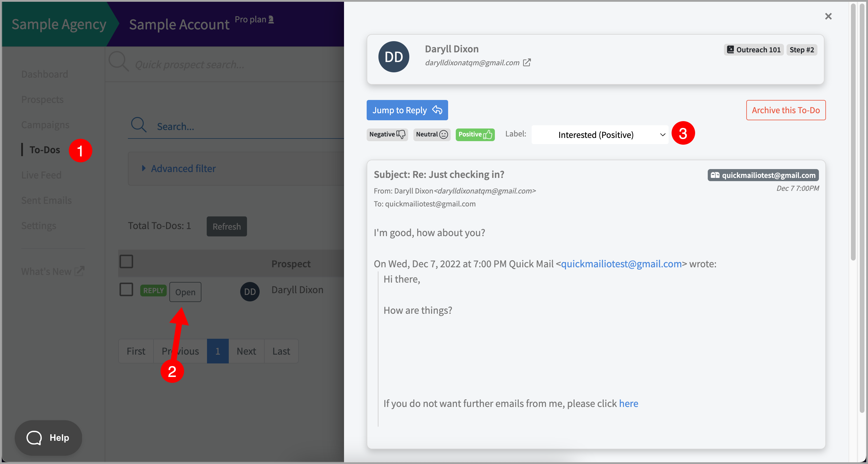Click the Jump to Reply button
868x464 pixels.
(407, 110)
